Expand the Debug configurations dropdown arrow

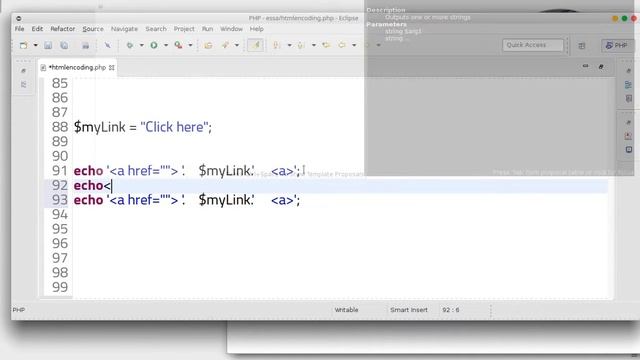point(142,45)
